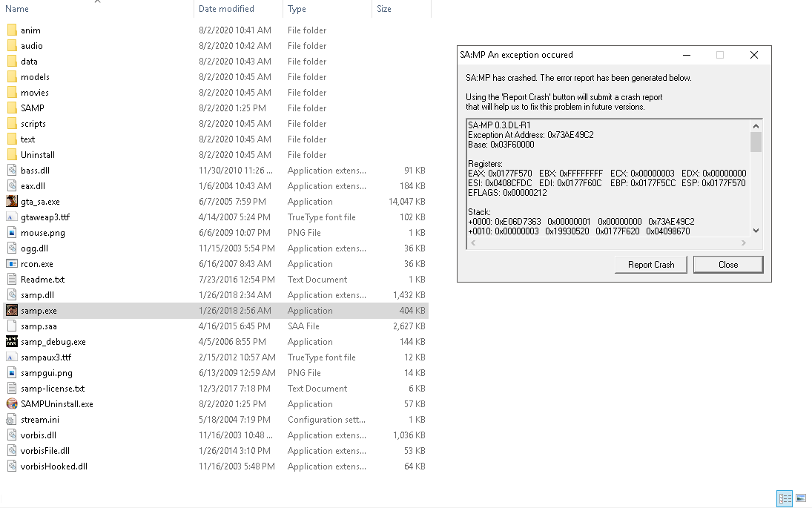Click the 2,627 KB size cell

[409, 326]
